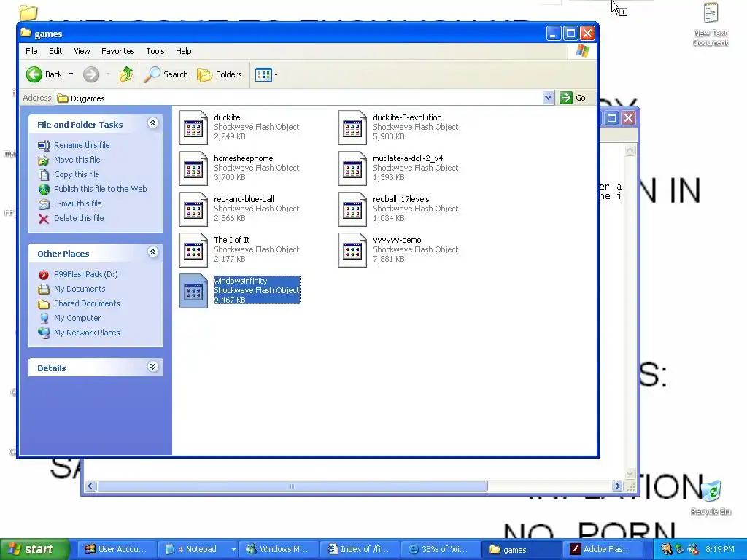Open the View menu
The image size is (747, 560).
click(x=82, y=51)
